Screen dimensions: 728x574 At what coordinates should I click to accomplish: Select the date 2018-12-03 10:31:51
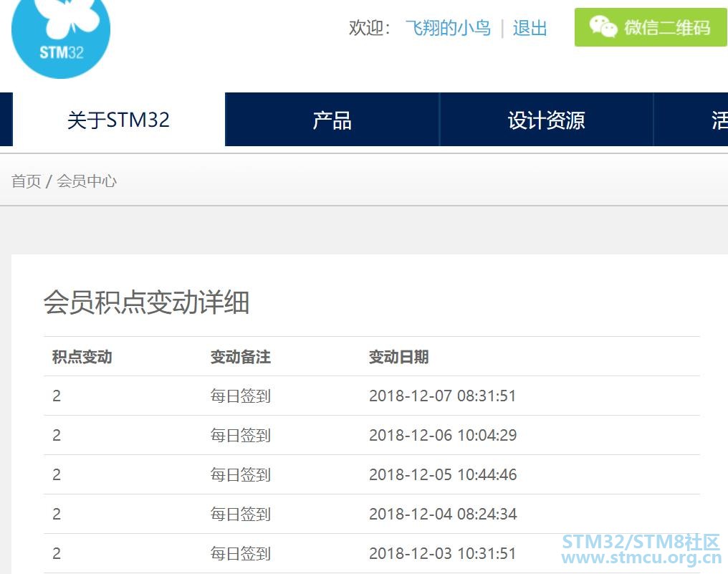pos(443,553)
